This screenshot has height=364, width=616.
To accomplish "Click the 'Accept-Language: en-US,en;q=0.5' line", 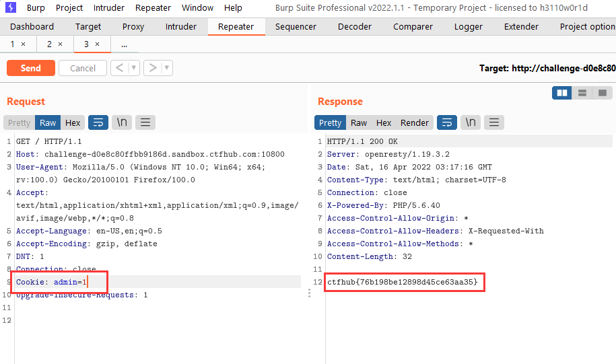I will coord(89,231).
